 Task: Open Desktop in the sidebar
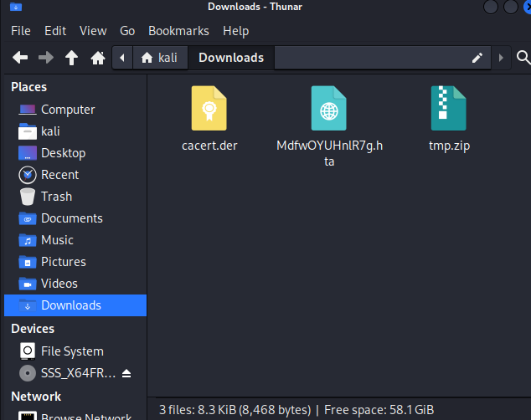coord(75,153)
